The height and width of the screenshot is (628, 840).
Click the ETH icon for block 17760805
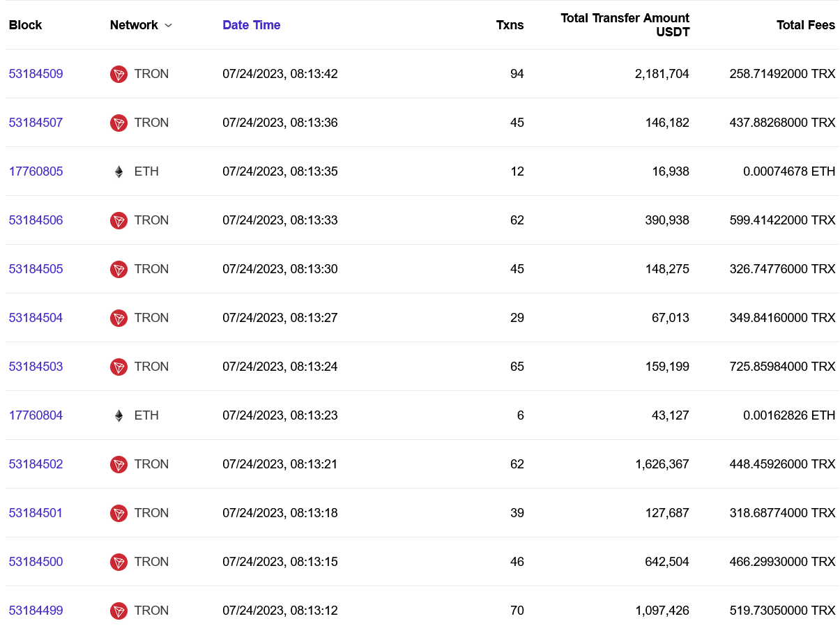click(x=119, y=171)
